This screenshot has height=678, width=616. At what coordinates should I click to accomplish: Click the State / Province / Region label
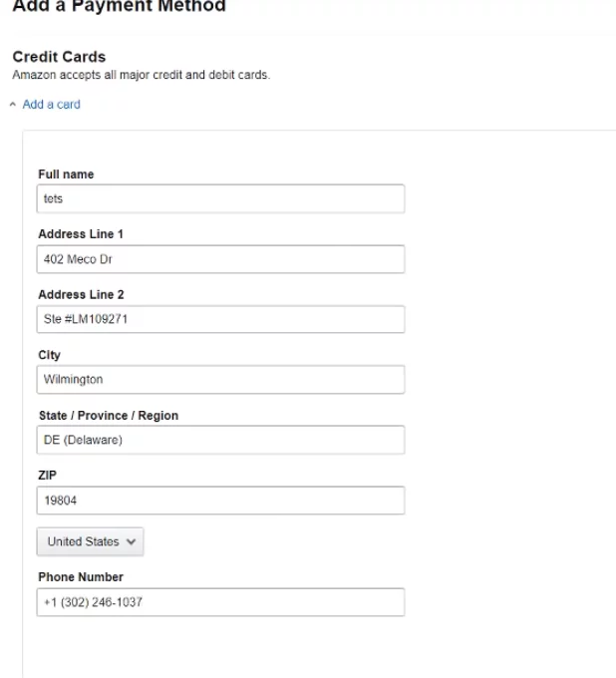tap(108, 416)
